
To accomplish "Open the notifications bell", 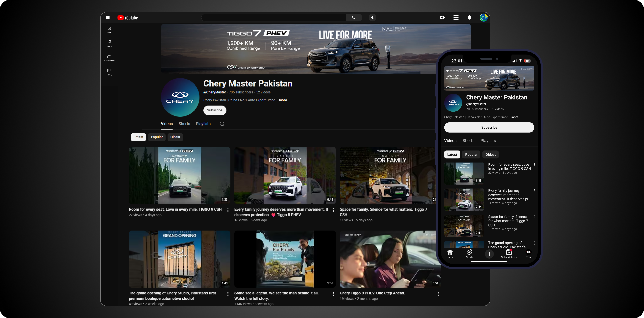I will pos(470,17).
